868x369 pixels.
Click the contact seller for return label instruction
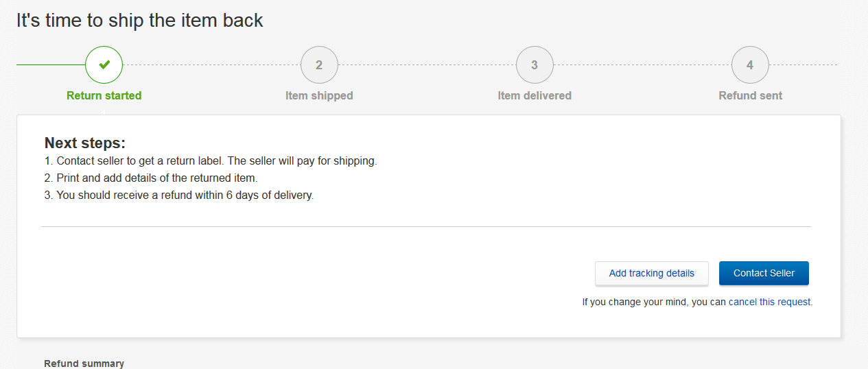tap(211, 161)
